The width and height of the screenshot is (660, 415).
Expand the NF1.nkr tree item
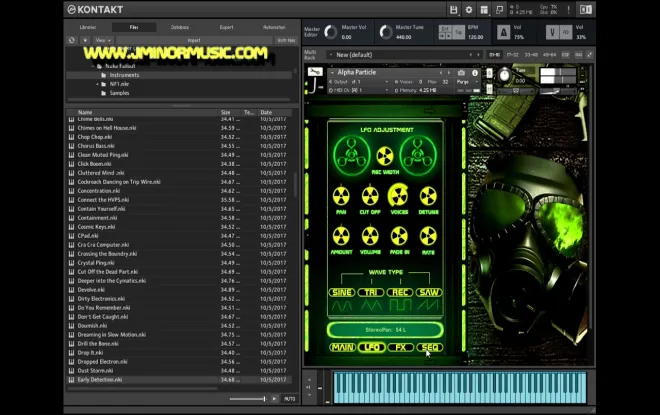point(97,84)
